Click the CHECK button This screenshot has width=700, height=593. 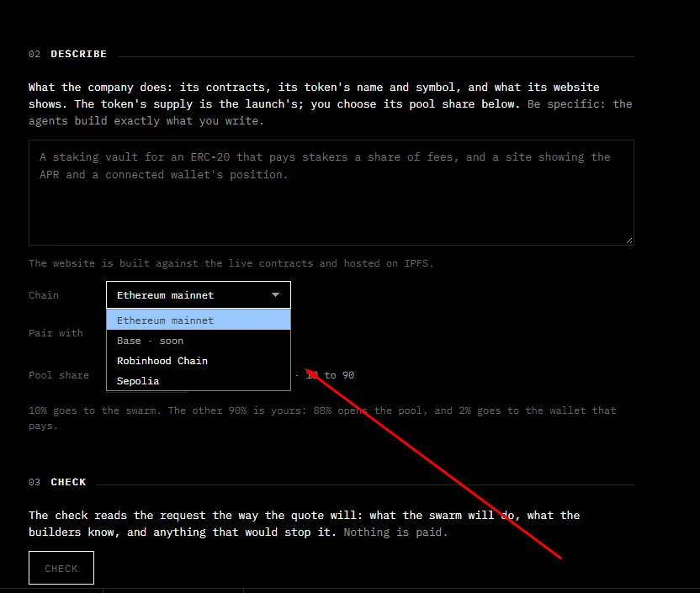[61, 568]
